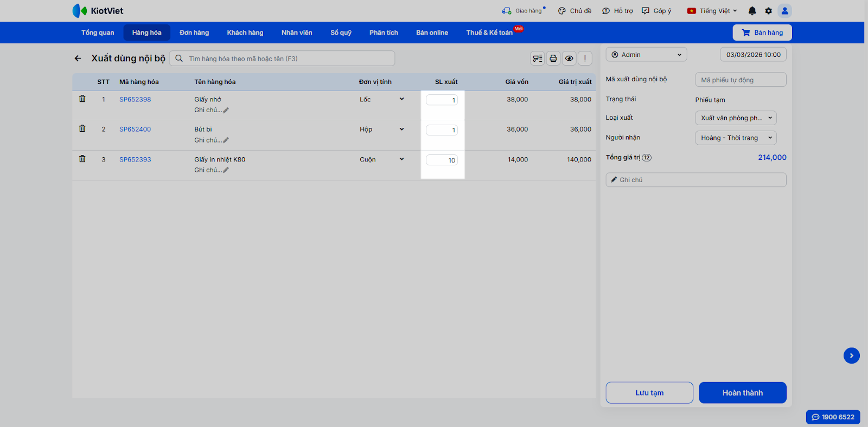This screenshot has width=868, height=427.
Task: Open product link SP652393
Action: 135,159
